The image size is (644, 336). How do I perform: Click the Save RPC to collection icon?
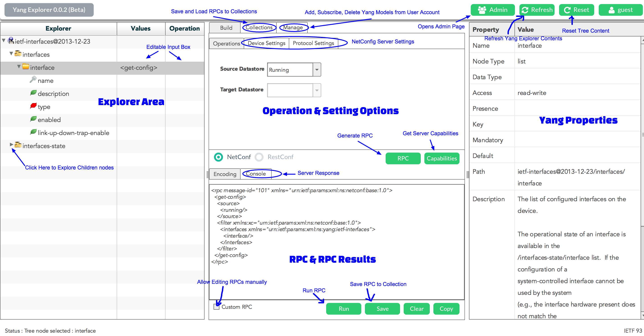click(382, 309)
